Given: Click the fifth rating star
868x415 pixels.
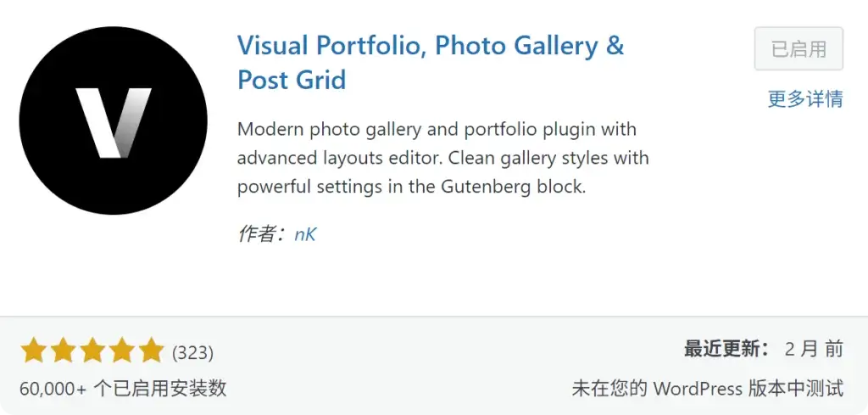Looking at the screenshot, I should pyautogui.click(x=150, y=351).
